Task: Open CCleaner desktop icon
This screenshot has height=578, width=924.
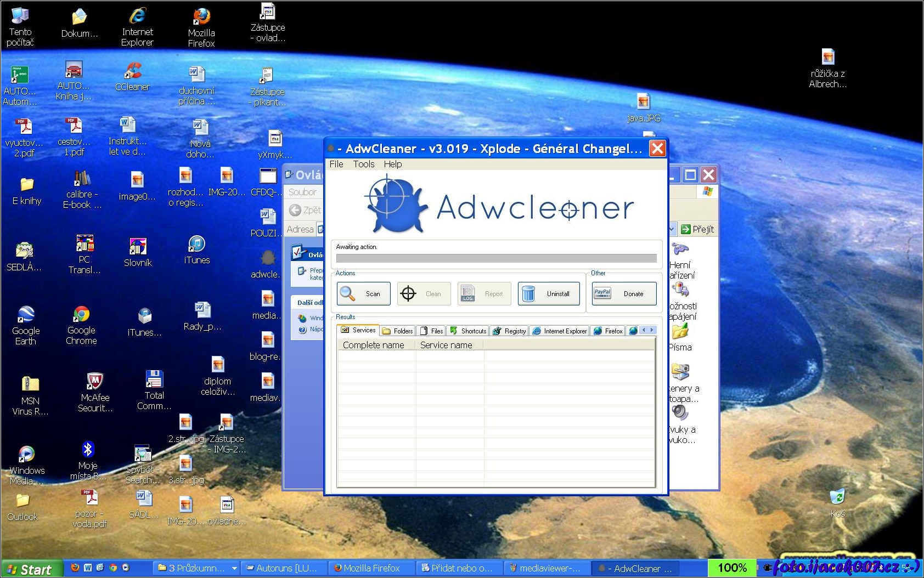Action: click(132, 76)
